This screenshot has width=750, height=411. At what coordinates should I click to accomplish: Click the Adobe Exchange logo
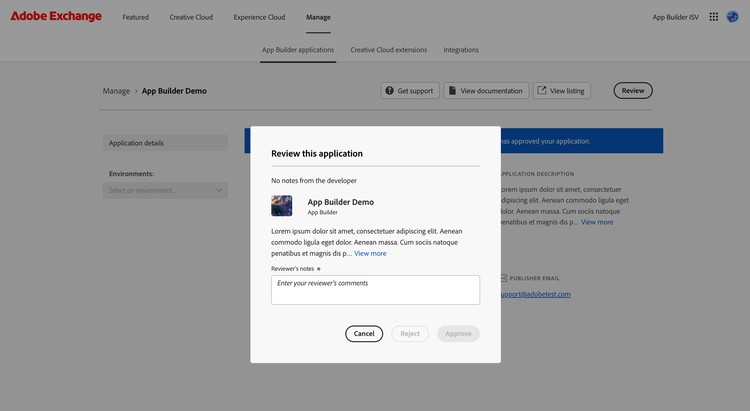56,16
